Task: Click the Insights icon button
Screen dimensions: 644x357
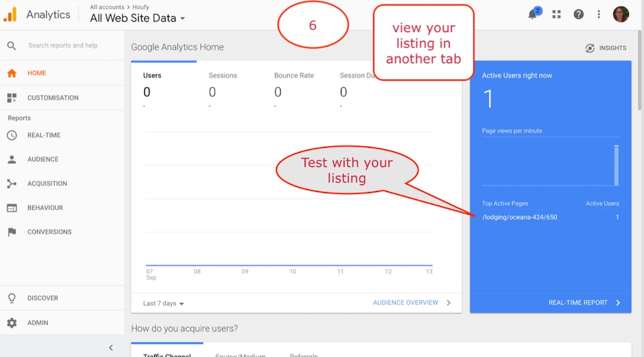Action: pyautogui.click(x=606, y=48)
